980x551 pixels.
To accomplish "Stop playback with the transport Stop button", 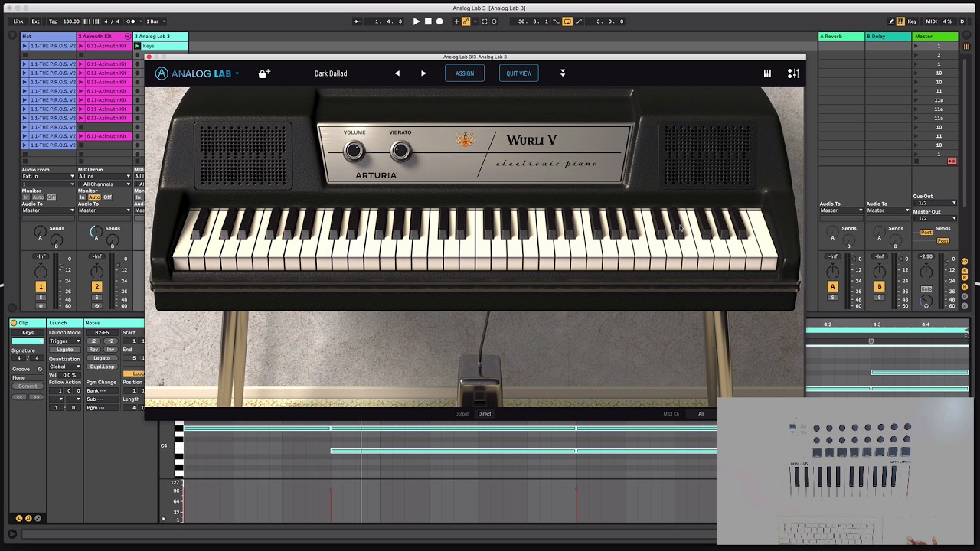I will pyautogui.click(x=428, y=21).
